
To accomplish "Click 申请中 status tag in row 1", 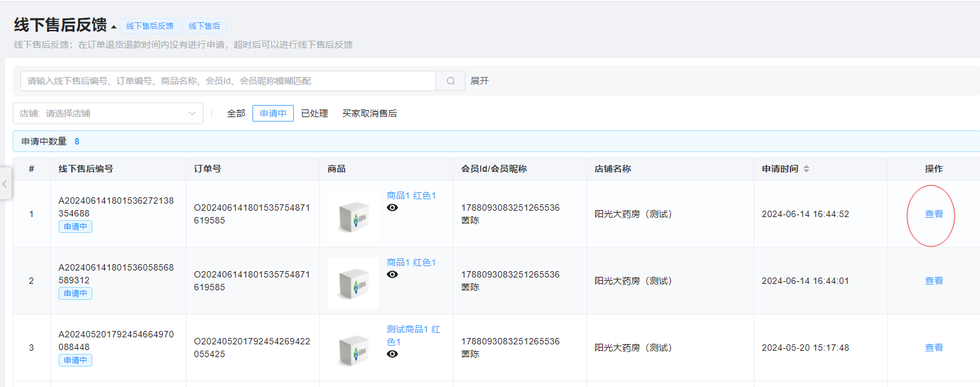I will (75, 227).
